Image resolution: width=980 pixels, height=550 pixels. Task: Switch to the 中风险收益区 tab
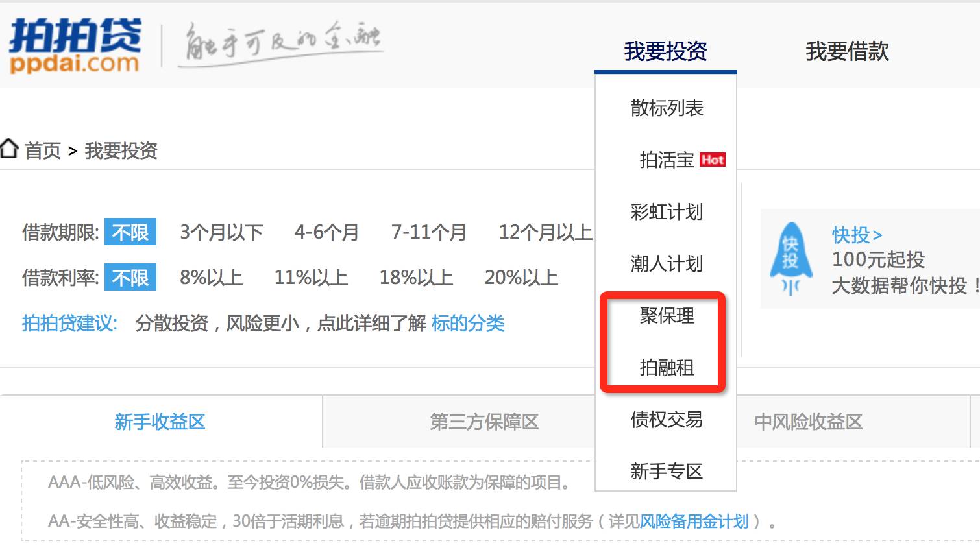pyautogui.click(x=809, y=422)
